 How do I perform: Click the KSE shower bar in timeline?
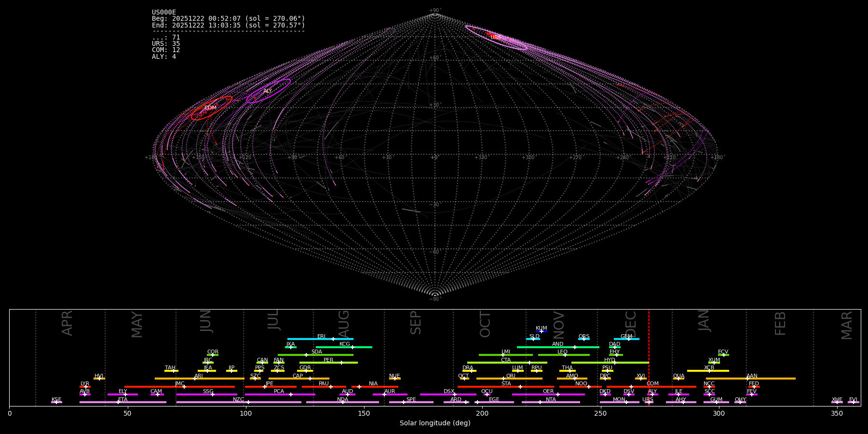coord(56,402)
